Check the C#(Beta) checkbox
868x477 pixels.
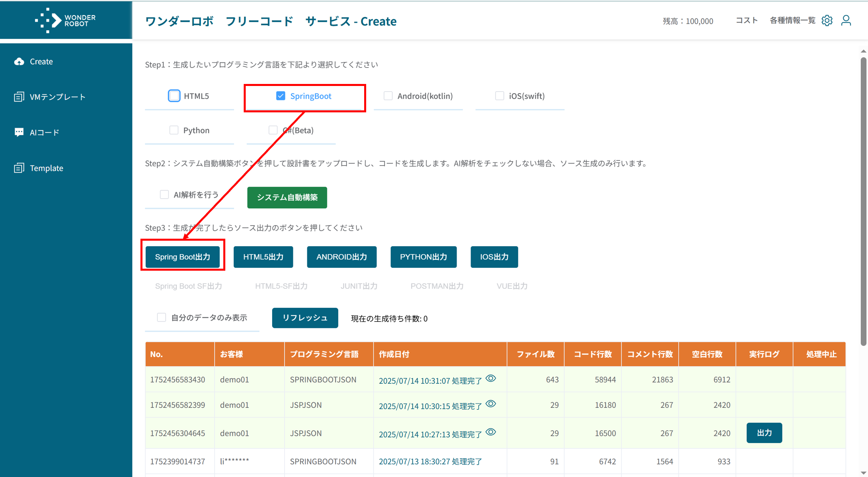point(273,130)
